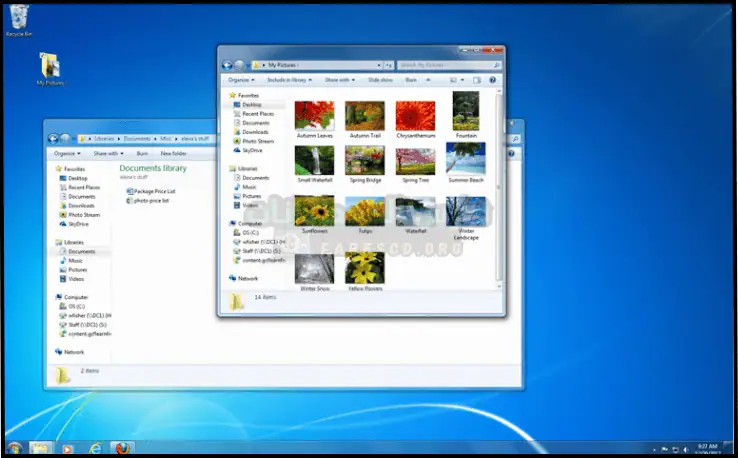Click the Internet Explorer taskbar icon
This screenshot has height=458, width=738.
(94, 448)
